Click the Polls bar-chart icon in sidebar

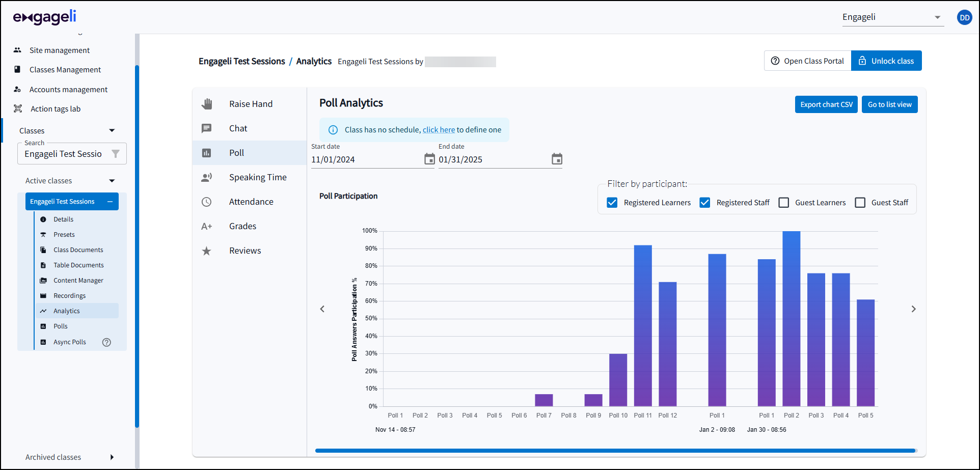pyautogui.click(x=43, y=326)
